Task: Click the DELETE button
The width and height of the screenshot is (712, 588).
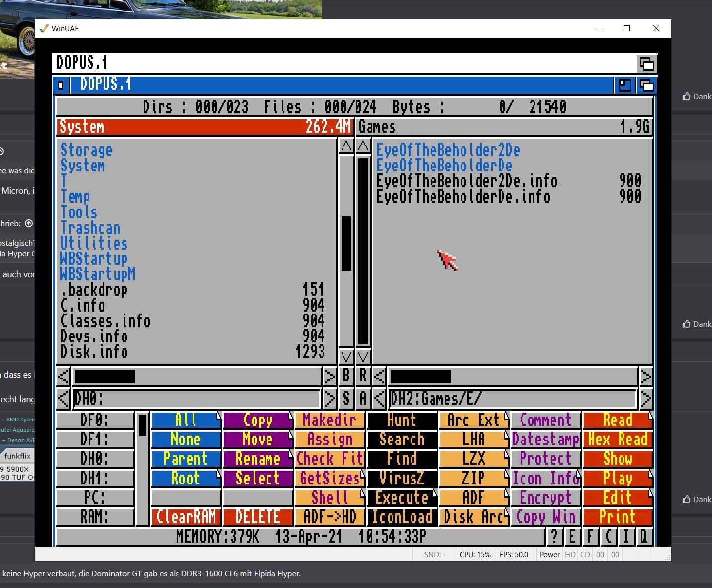Action: 258,517
